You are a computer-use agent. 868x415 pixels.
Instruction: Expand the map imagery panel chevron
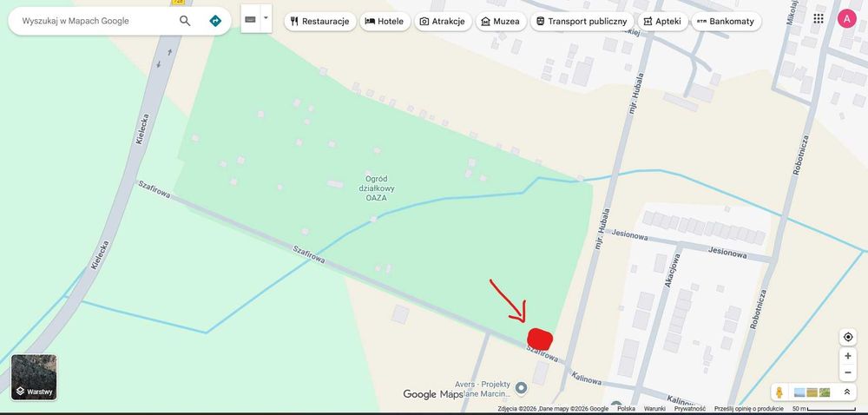coord(846,392)
